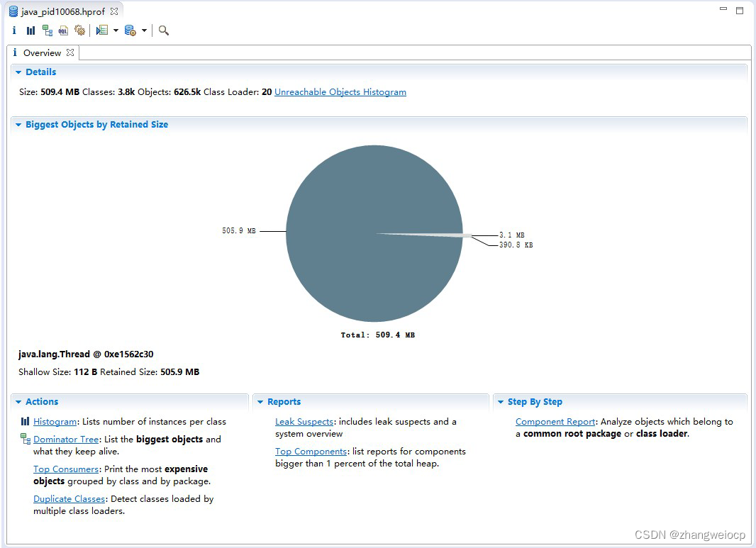Open dropdown next to the reports icon
The image size is (756, 548).
(116, 30)
